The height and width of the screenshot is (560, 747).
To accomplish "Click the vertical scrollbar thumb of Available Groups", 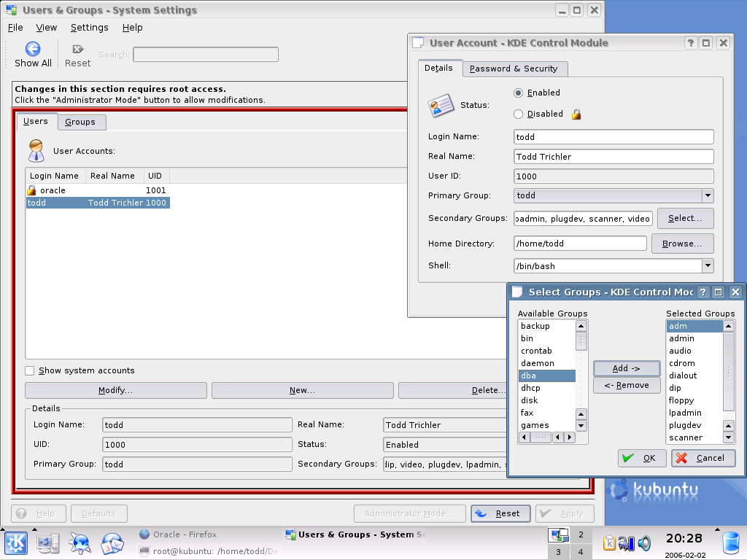I will pyautogui.click(x=581, y=341).
